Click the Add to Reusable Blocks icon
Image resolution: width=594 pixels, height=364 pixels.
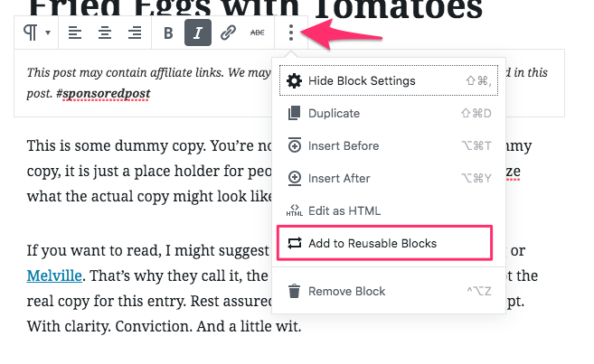click(295, 243)
